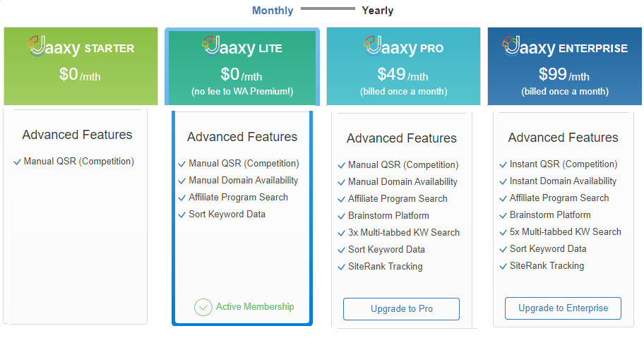This screenshot has width=644, height=350.
Task: Switch billing to Monthly
Action: click(x=273, y=11)
